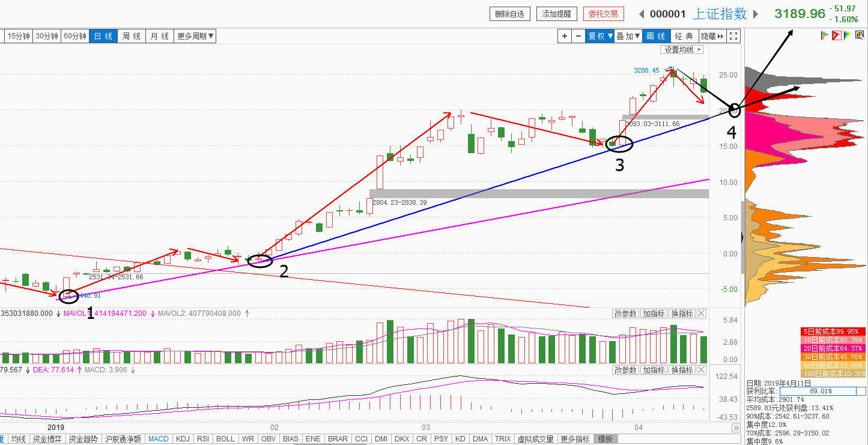Close the volume indicator panel

[702, 313]
